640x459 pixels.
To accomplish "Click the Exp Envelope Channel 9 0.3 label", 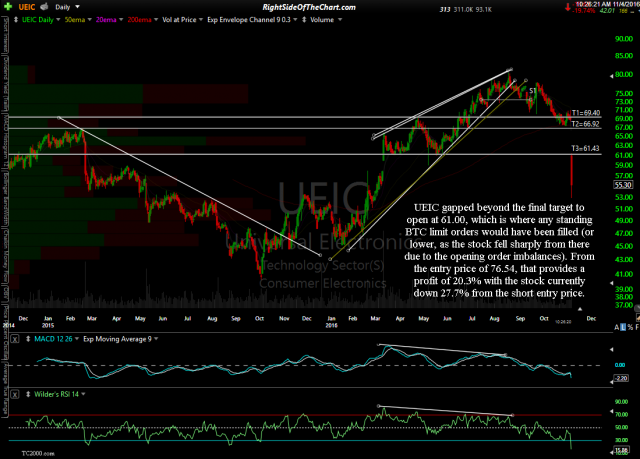I will [249, 20].
